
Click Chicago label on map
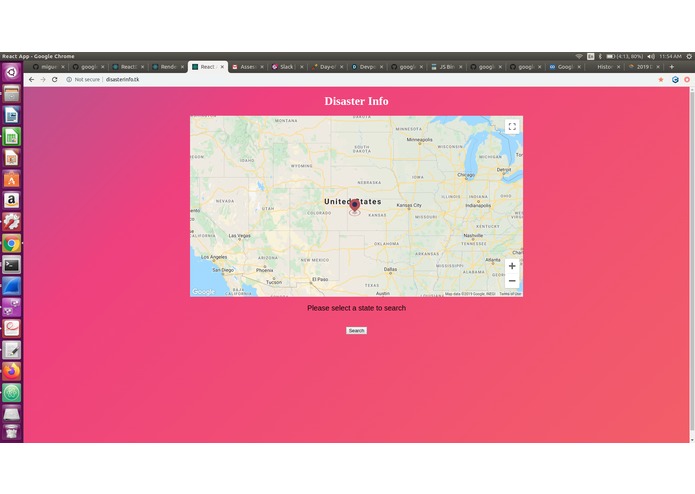466,175
